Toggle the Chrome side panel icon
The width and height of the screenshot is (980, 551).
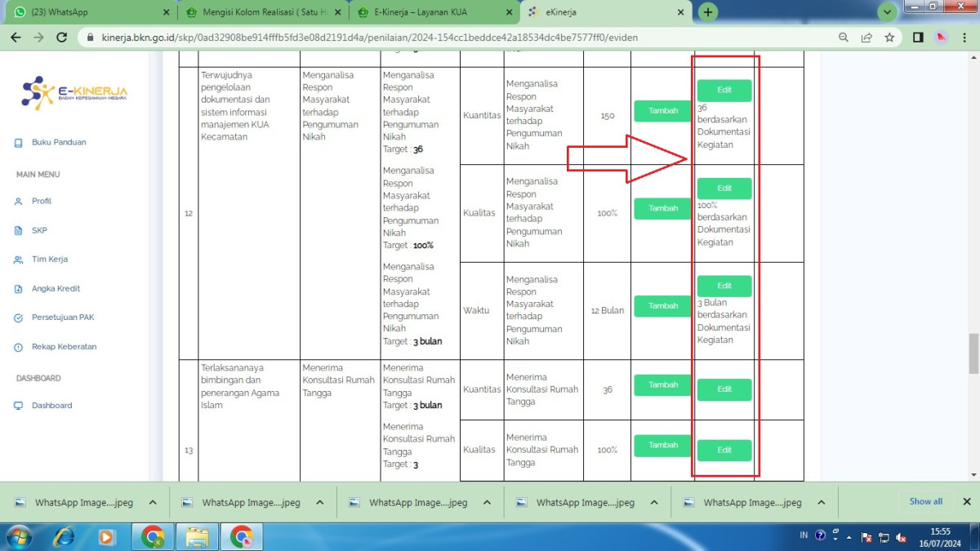point(918,38)
